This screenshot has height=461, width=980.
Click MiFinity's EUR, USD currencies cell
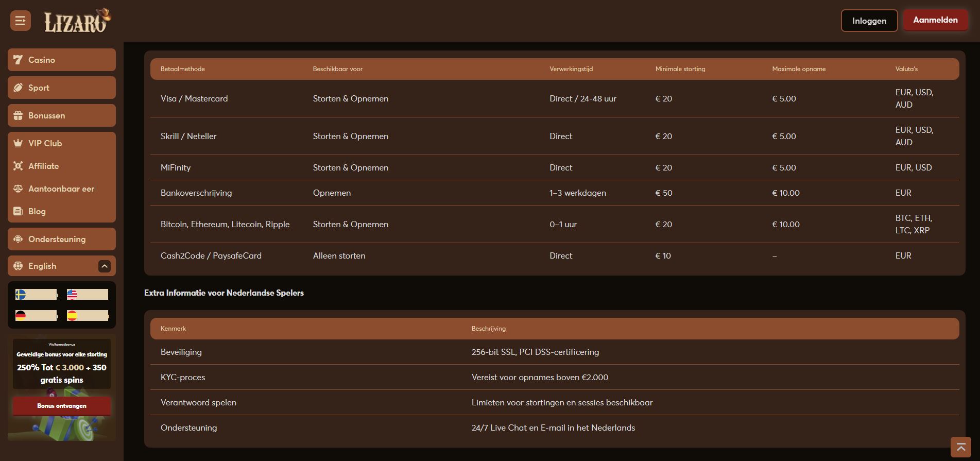tap(914, 167)
